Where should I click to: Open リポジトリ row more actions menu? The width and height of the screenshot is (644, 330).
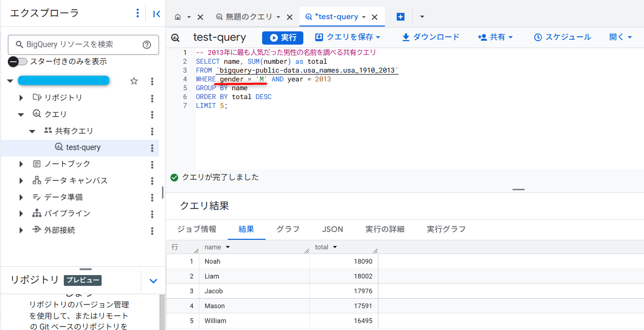pos(152,98)
